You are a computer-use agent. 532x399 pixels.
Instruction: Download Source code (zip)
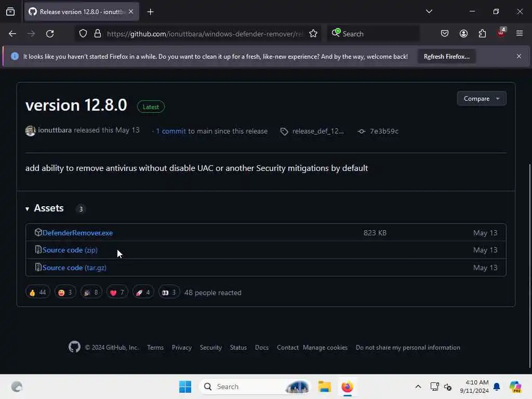[70, 250]
